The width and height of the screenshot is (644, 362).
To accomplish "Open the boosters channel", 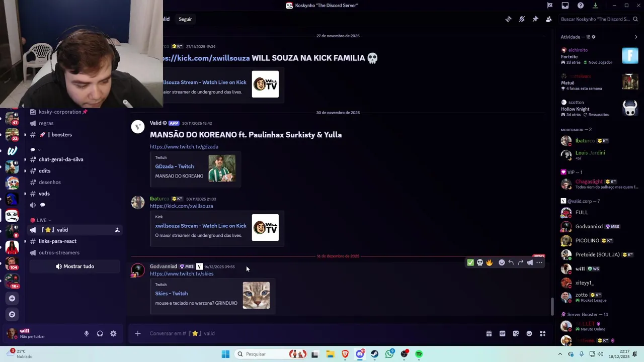I will coord(75,135).
